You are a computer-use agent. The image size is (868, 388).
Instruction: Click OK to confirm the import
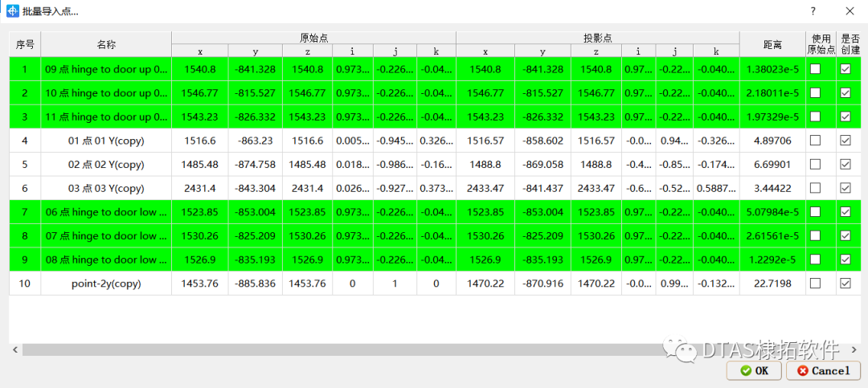coord(754,370)
